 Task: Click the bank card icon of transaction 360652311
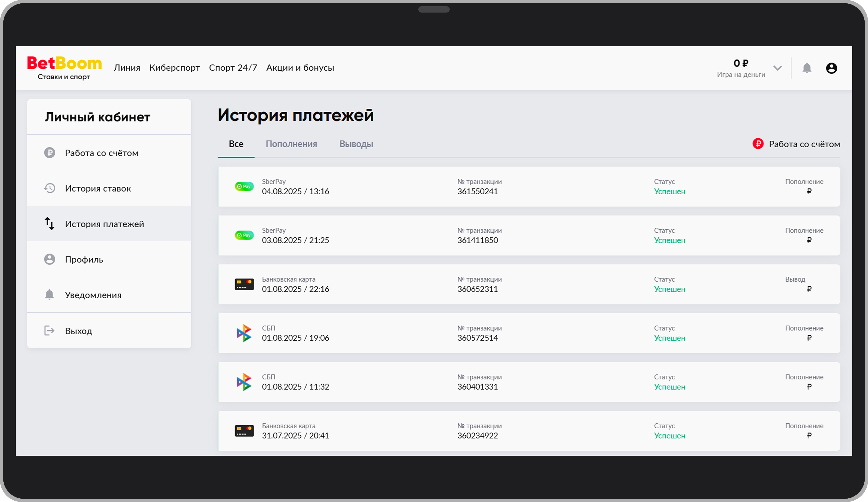244,284
